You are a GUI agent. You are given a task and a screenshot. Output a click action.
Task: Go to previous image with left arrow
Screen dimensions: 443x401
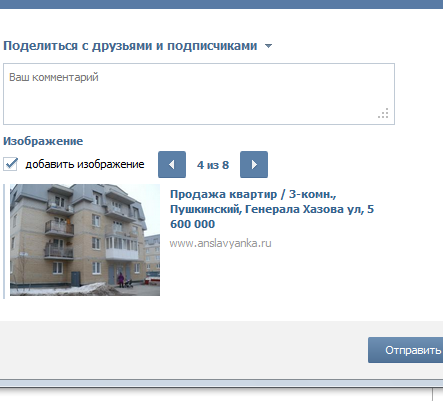tap(172, 164)
